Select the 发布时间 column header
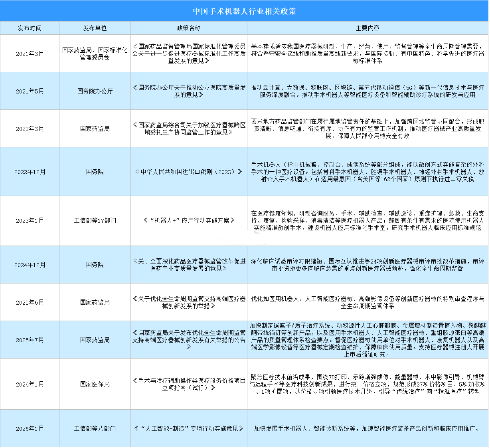The height and width of the screenshot is (448, 490). point(30,28)
